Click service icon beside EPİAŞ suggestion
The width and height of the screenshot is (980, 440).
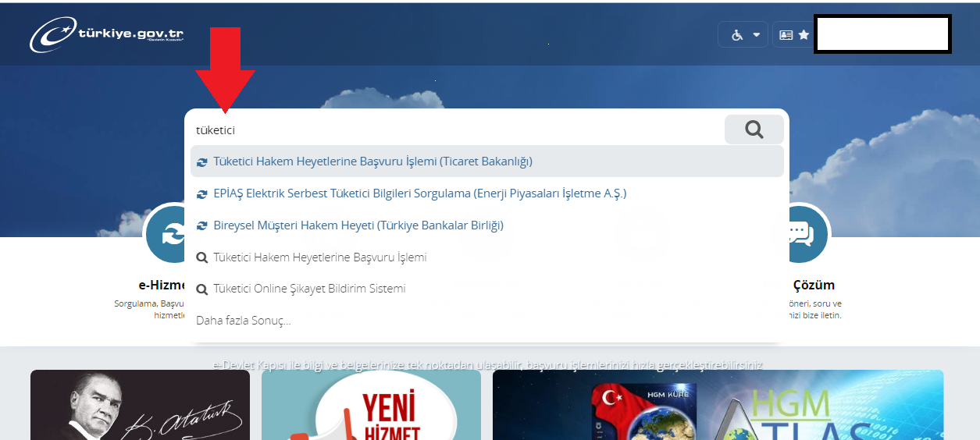202,194
